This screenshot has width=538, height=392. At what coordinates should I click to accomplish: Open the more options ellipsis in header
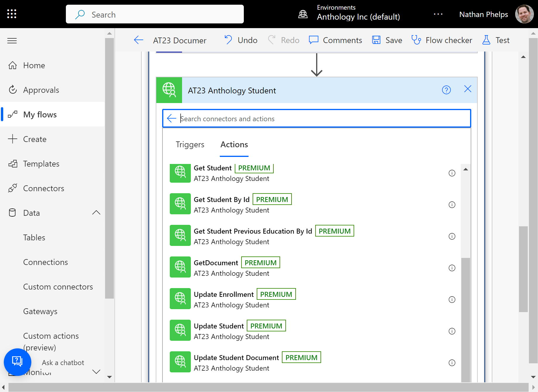click(438, 14)
